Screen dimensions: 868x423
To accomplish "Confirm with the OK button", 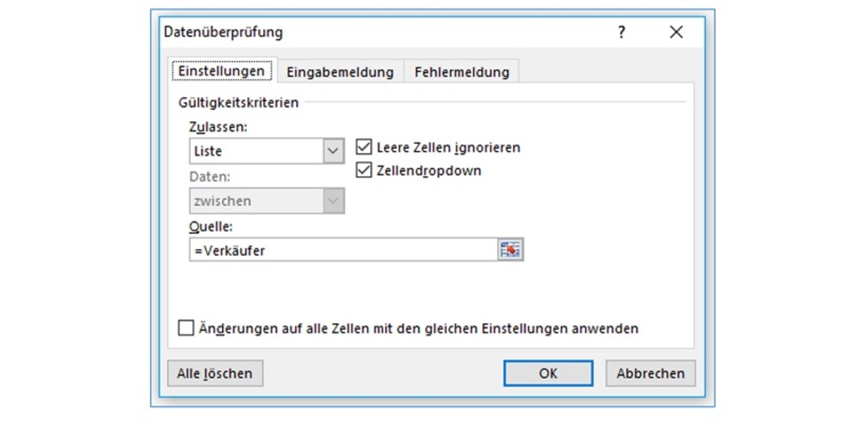I will tap(548, 373).
